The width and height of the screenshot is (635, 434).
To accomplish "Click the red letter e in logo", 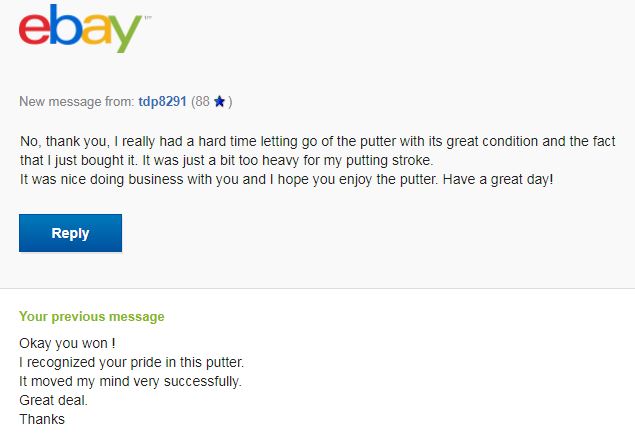I will pos(35,30).
